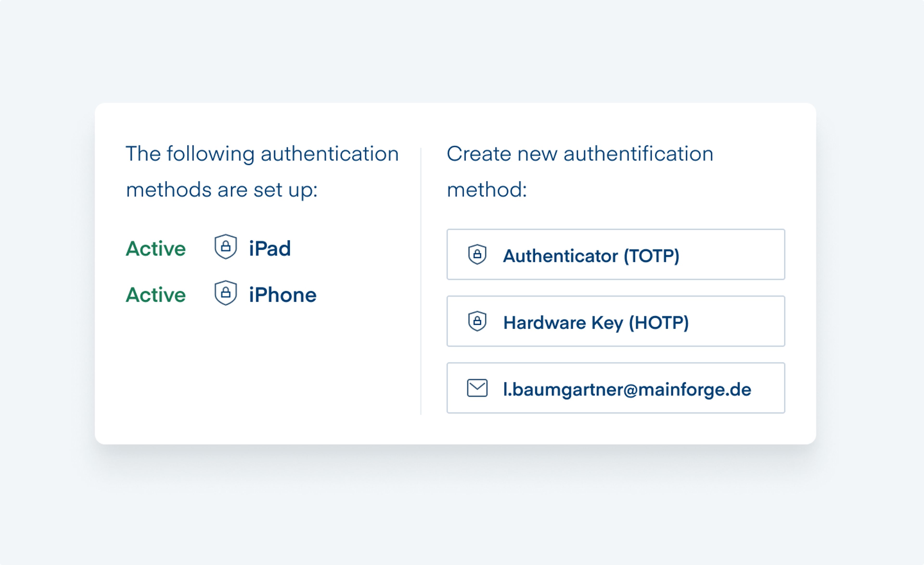924x565 pixels.
Task: Click the shield lock icon beside iPad
Action: 225,247
